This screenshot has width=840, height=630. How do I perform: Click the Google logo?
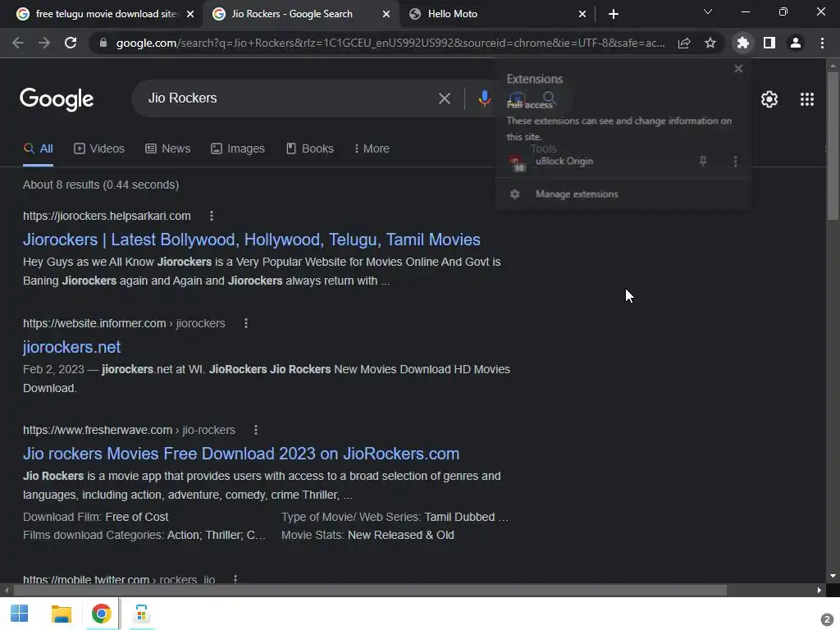[x=57, y=99]
